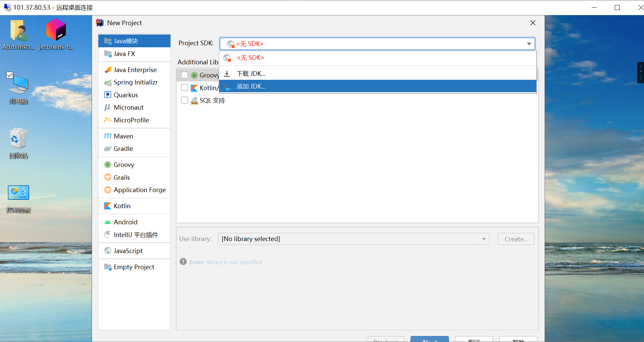This screenshot has height=342, width=644.
Task: Select Empty Project in the list
Action: 134,267
